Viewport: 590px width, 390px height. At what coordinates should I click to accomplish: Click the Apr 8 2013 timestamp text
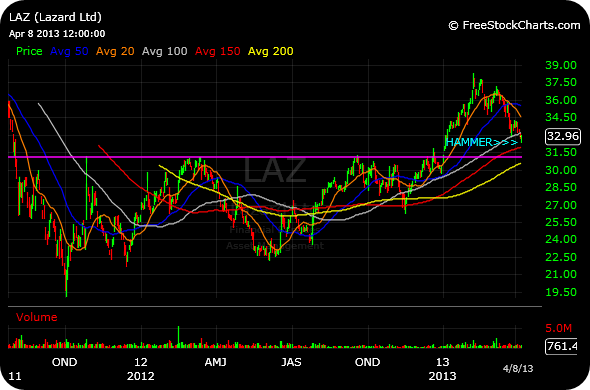[57, 34]
